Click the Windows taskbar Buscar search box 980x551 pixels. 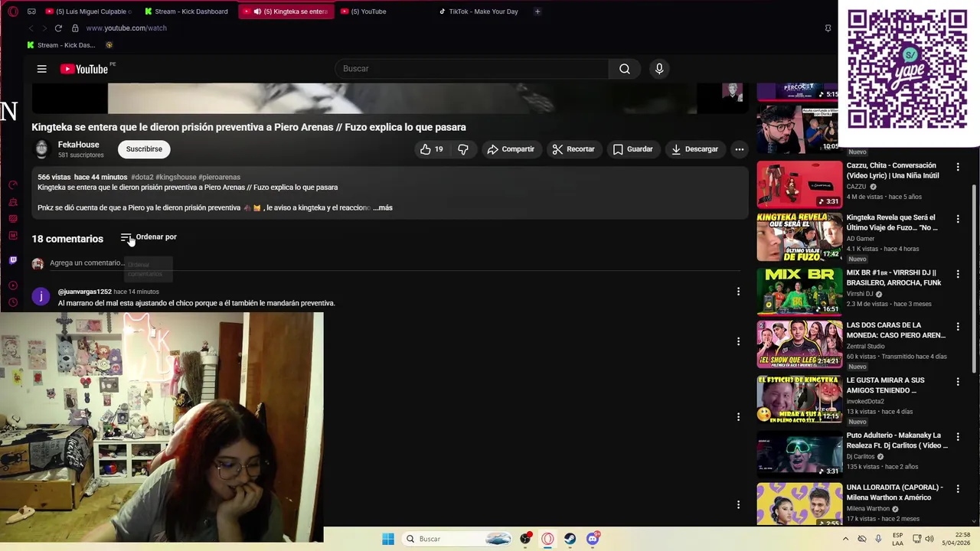(457, 539)
